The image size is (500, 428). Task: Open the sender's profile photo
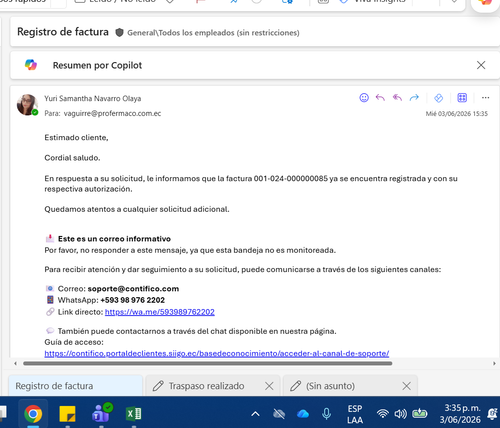coord(27,105)
